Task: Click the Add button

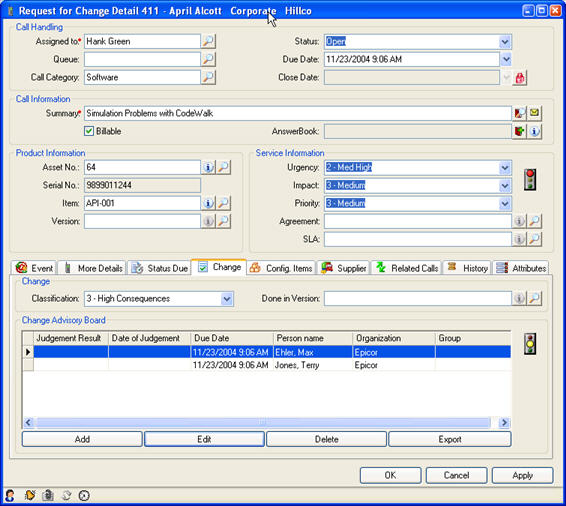Action: (82, 439)
